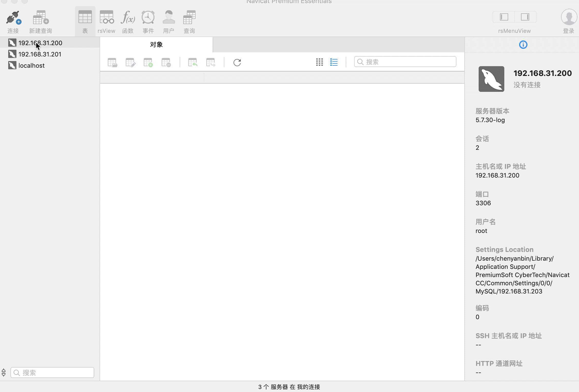Viewport: 579px width, 392px height.
Task: Toggle the left sidebar pane button
Action: click(x=504, y=17)
